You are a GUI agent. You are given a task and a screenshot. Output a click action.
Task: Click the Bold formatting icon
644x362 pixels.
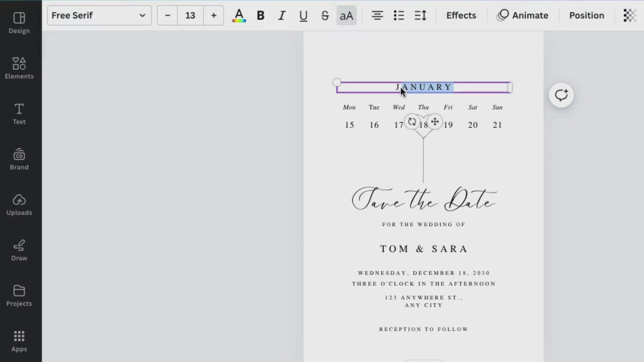point(260,16)
